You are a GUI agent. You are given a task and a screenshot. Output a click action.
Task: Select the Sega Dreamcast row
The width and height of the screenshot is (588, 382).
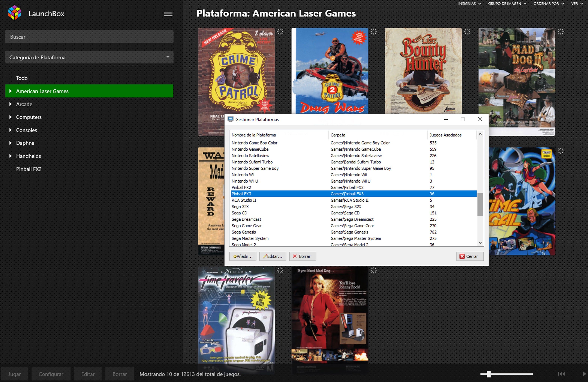click(x=354, y=219)
